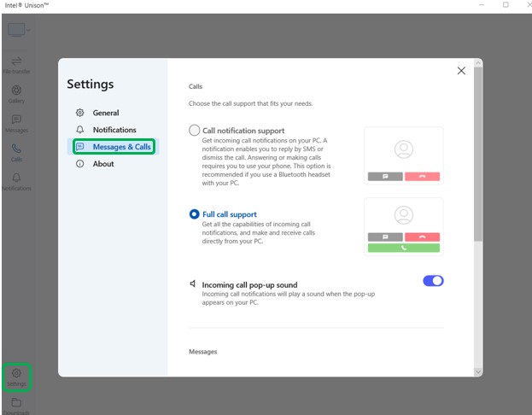Toggle Incoming call pop-up sound switch

(x=433, y=281)
